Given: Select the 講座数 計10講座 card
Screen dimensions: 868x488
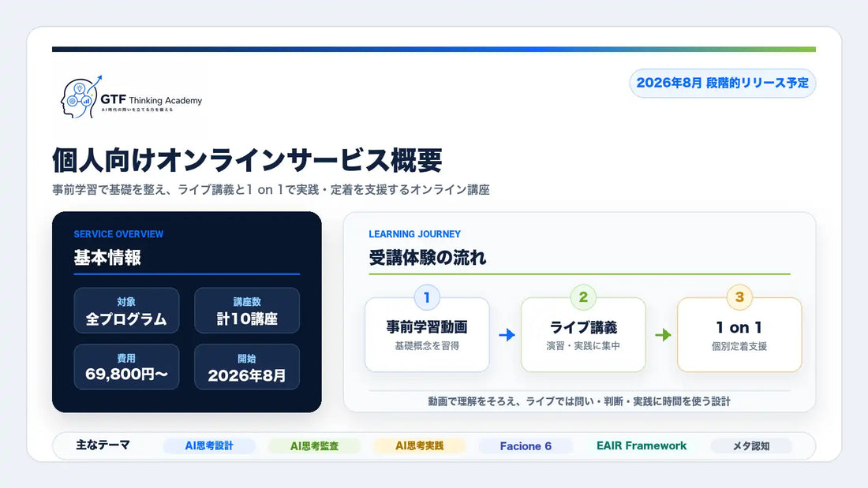Looking at the screenshot, I should tap(247, 311).
